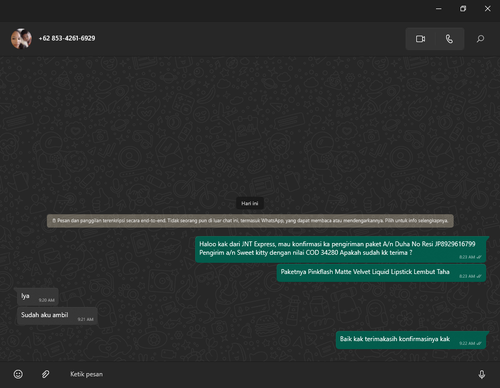Screen dimensions: 500x388
Task: Select the "Sudah aku ambil" message
Action: pos(57,316)
